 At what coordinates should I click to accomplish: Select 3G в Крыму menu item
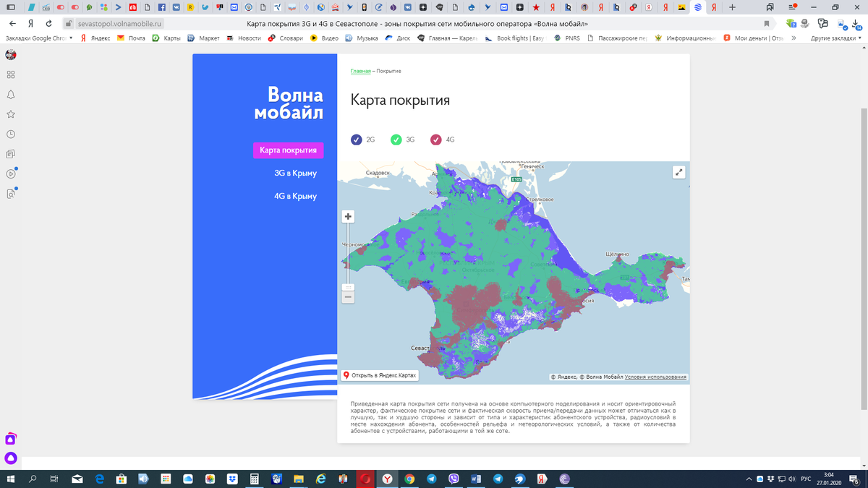[x=295, y=174]
